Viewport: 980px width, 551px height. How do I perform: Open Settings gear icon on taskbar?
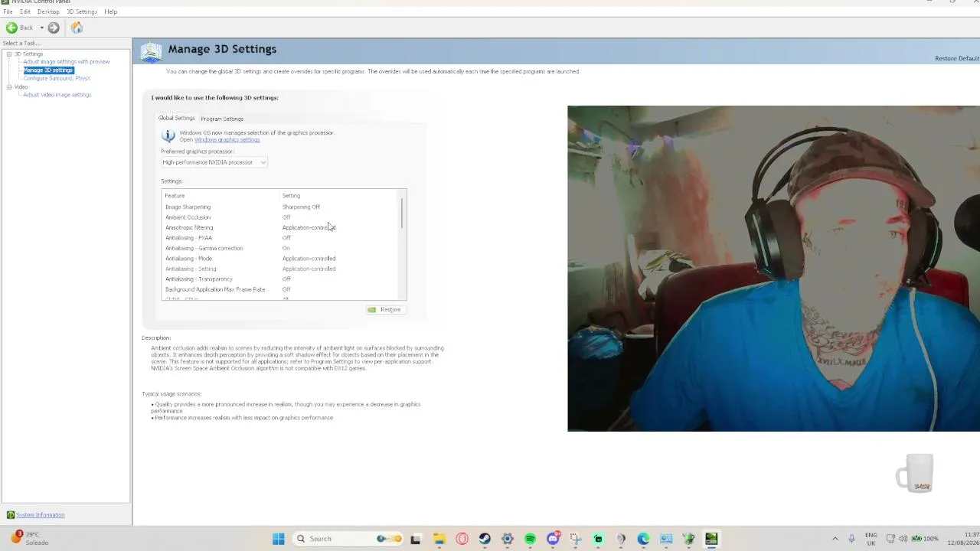pos(507,539)
